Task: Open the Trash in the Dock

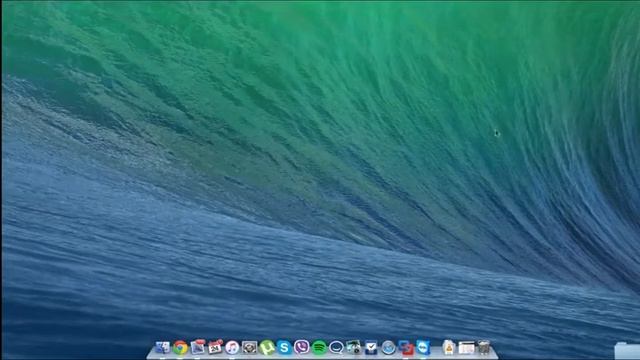Action: pos(483,347)
